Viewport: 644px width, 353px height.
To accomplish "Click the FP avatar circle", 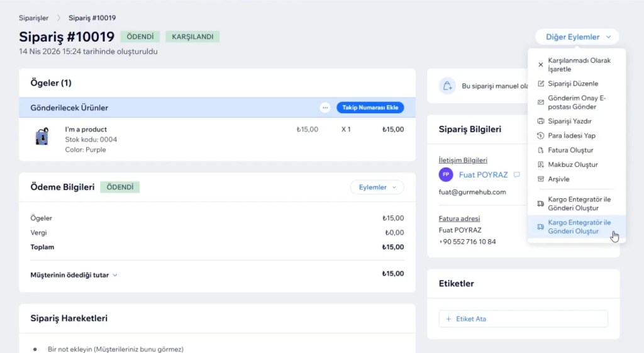I will (x=446, y=175).
